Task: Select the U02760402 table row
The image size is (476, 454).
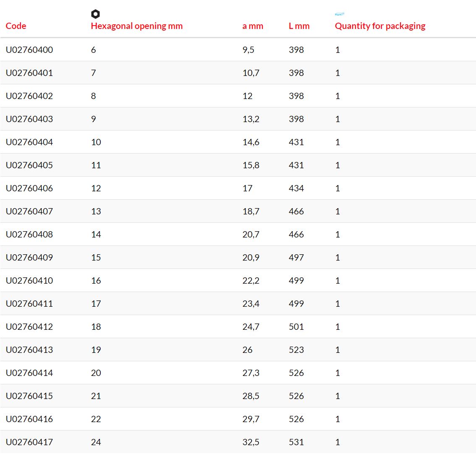Action: pos(238,96)
